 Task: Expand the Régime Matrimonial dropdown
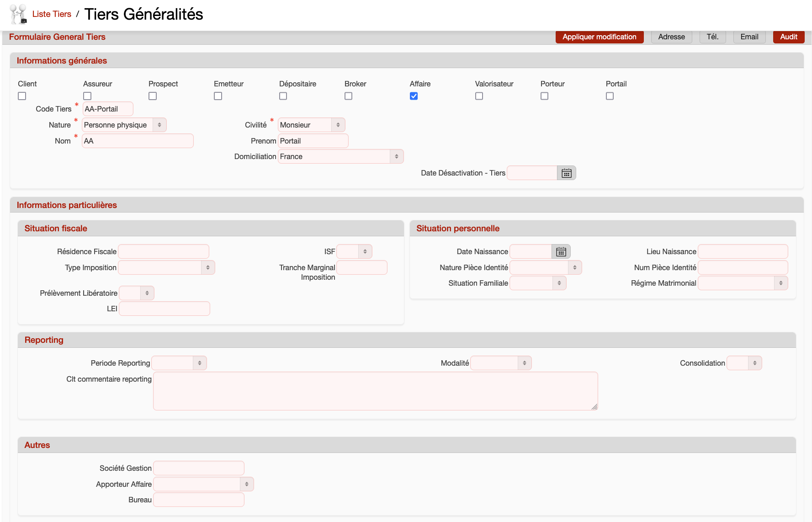pyautogui.click(x=743, y=283)
